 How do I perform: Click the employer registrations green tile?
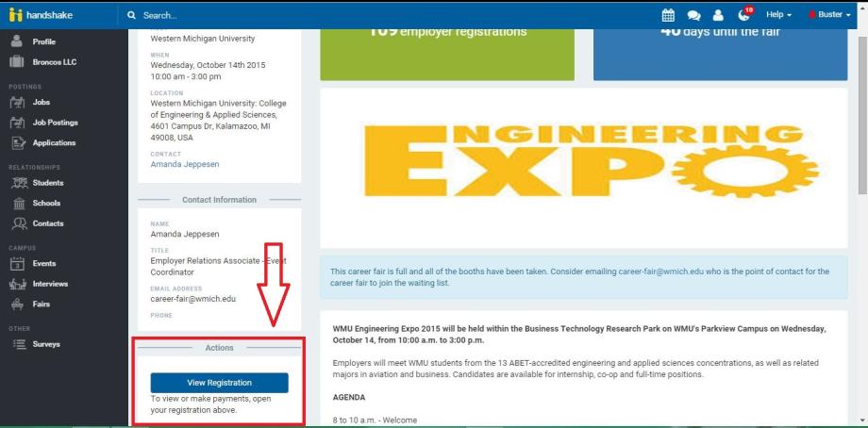click(447, 53)
